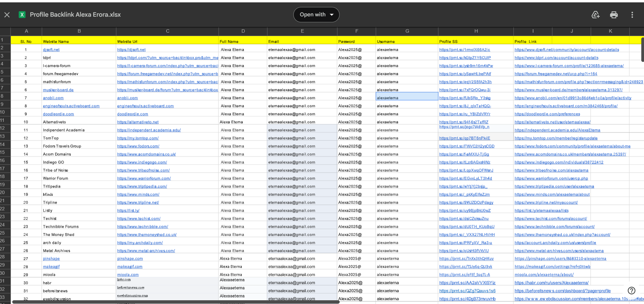644x304 pixels.
Task: Open the three-dot more actions menu
Action: 632,15
